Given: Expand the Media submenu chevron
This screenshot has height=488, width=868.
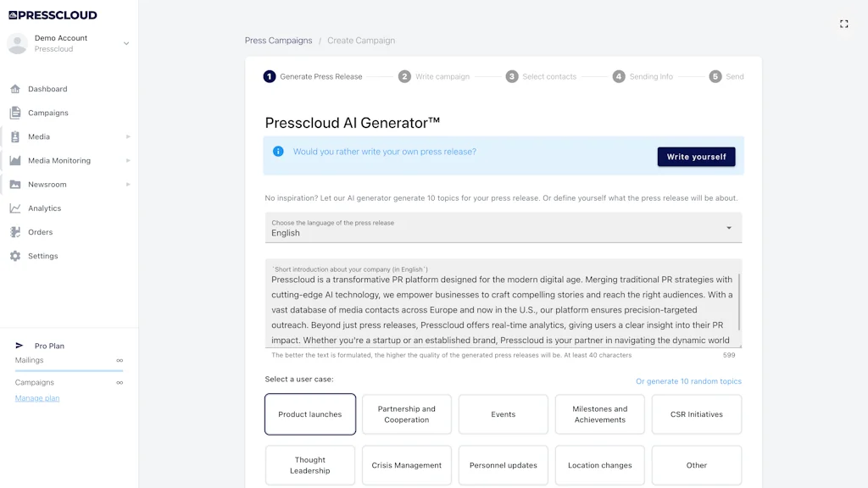Looking at the screenshot, I should coord(128,136).
